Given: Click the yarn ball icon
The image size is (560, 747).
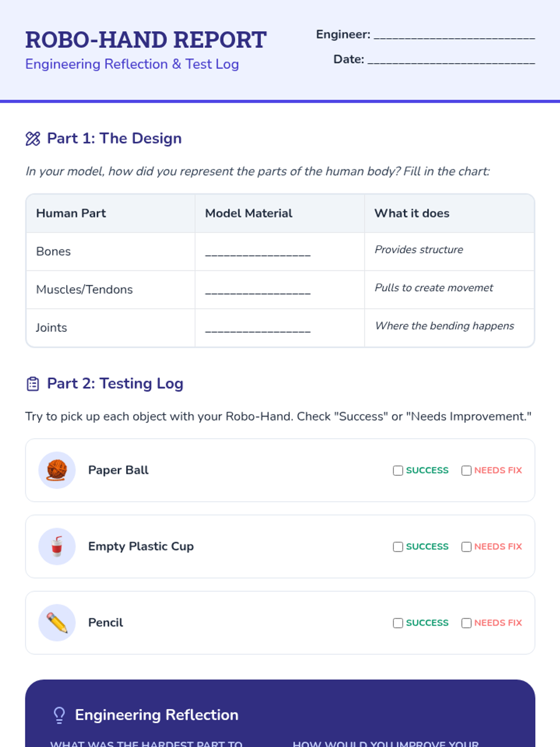Looking at the screenshot, I should (x=57, y=470).
